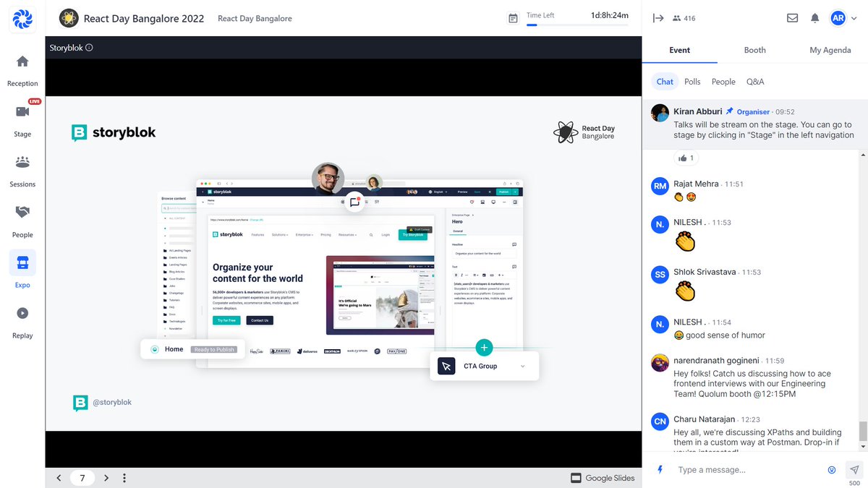The image size is (868, 488).
Task: Open the People networking section
Action: (22, 221)
